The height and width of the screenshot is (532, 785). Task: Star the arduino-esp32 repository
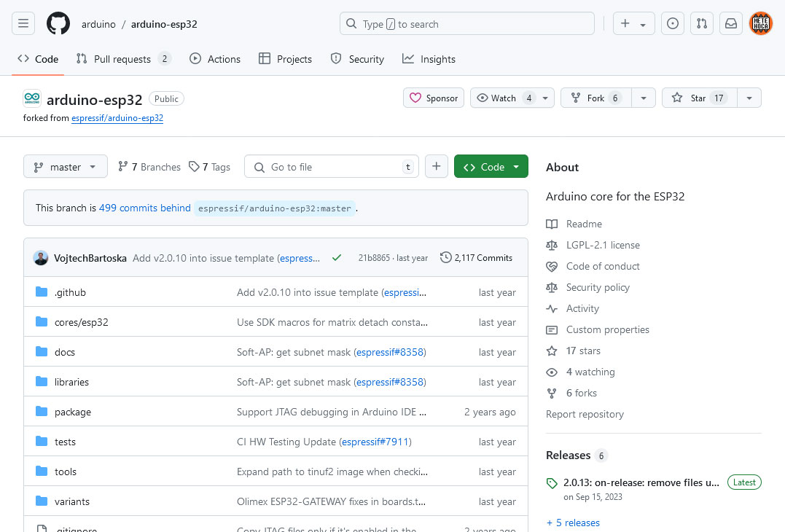click(x=700, y=98)
